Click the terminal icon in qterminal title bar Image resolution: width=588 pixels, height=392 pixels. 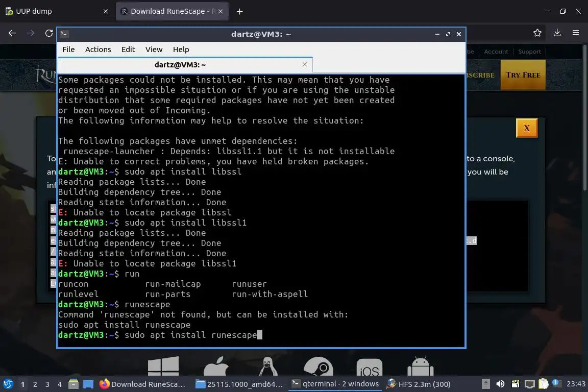64,34
